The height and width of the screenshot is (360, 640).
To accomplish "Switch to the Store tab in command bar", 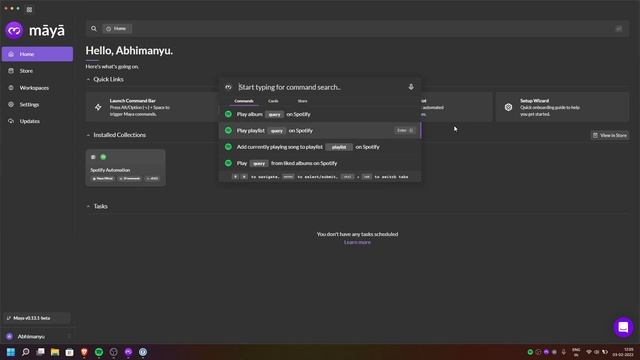I will pos(302,101).
